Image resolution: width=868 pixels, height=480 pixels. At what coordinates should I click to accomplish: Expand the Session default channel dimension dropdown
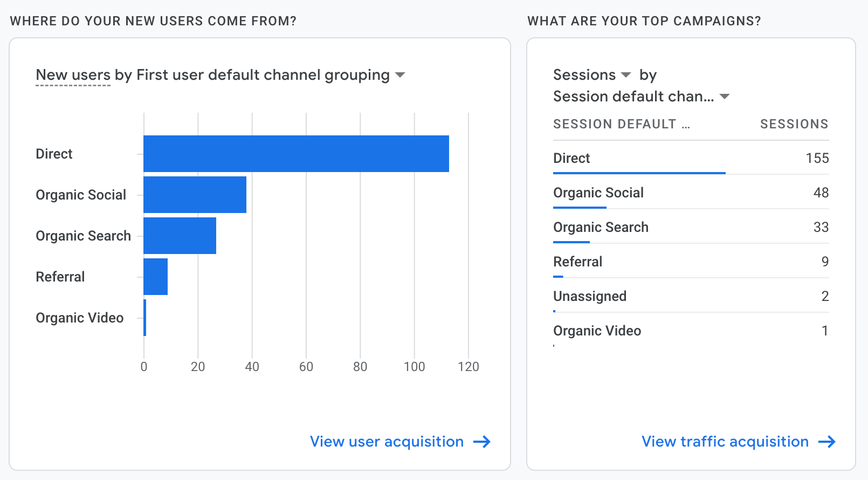725,97
